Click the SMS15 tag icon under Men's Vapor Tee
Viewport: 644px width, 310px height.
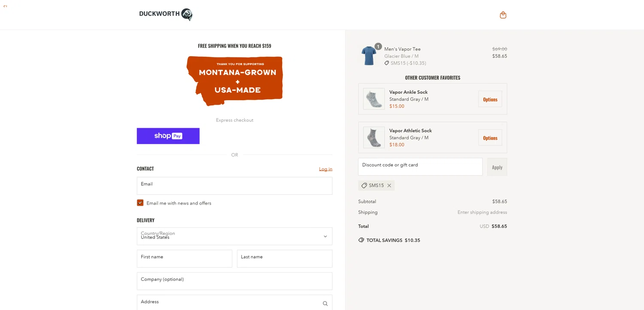coord(386,63)
